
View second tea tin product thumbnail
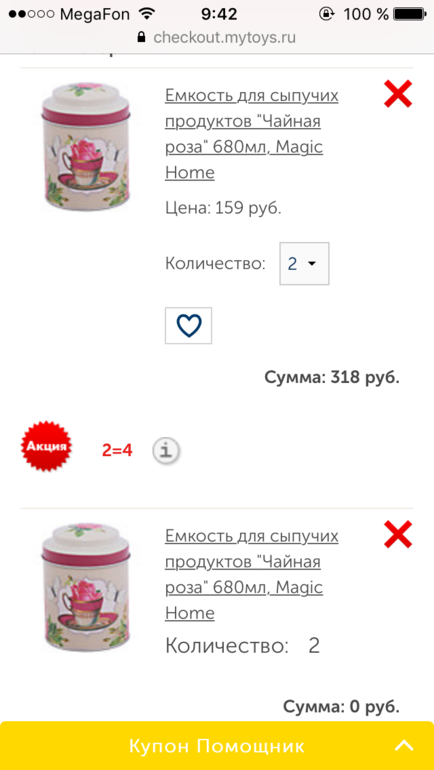(85, 587)
